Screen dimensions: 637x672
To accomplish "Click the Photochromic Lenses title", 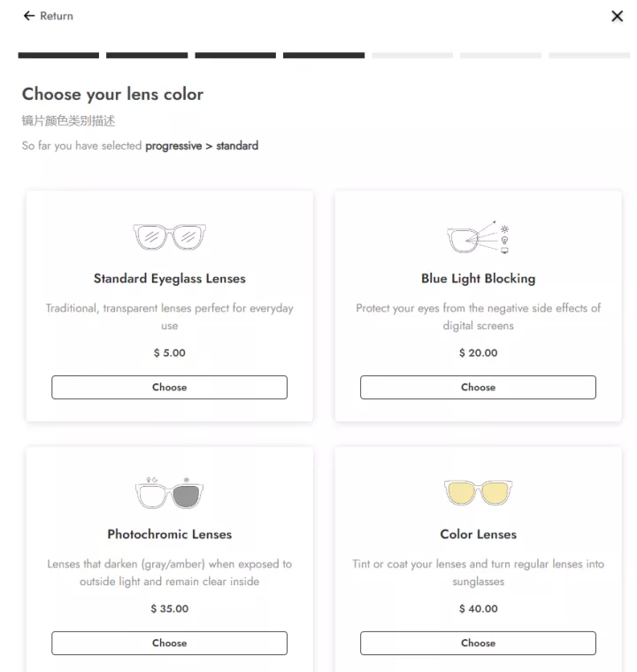I will coord(169,534).
